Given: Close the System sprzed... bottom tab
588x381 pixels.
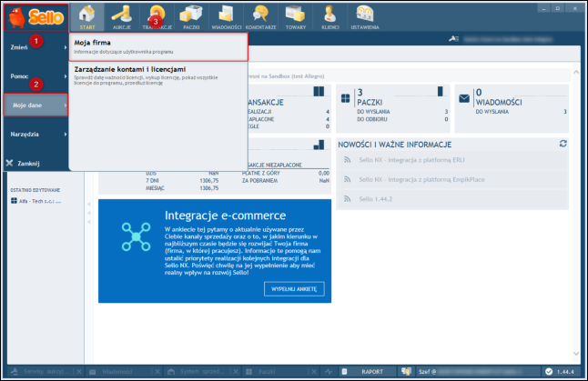Looking at the screenshot, I should (236, 372).
